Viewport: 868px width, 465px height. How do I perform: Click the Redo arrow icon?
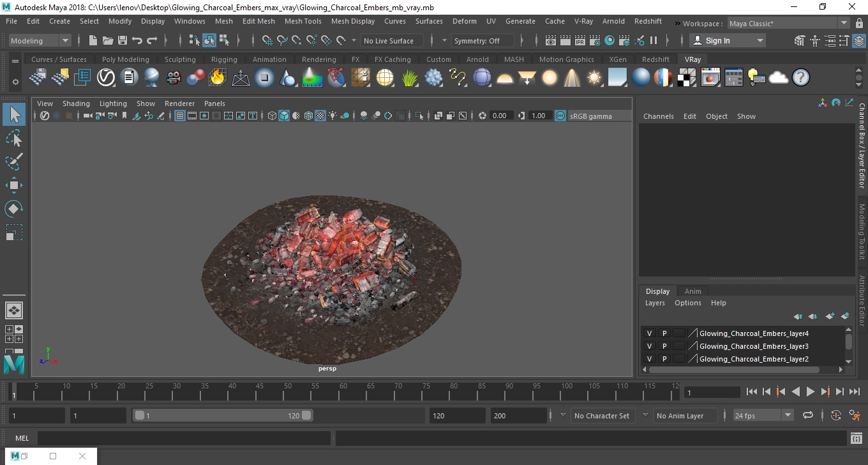pyautogui.click(x=152, y=40)
